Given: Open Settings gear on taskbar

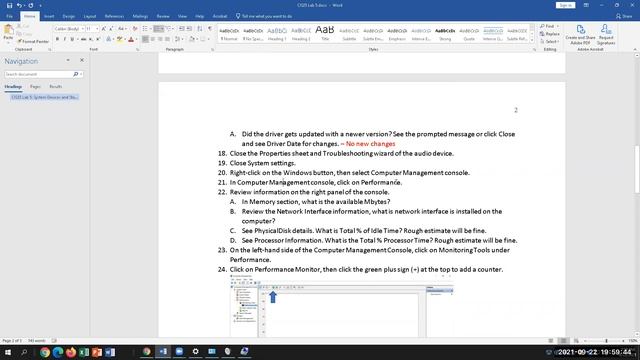Looking at the screenshot, I should [196, 351].
